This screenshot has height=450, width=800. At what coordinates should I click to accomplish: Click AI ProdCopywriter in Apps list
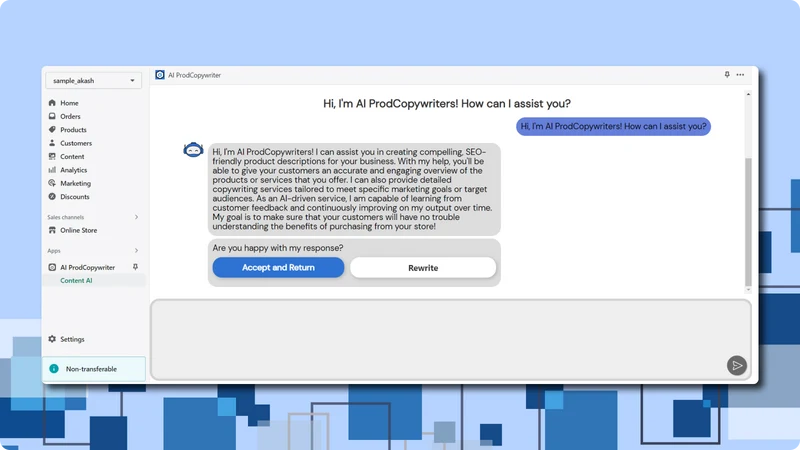(88, 267)
